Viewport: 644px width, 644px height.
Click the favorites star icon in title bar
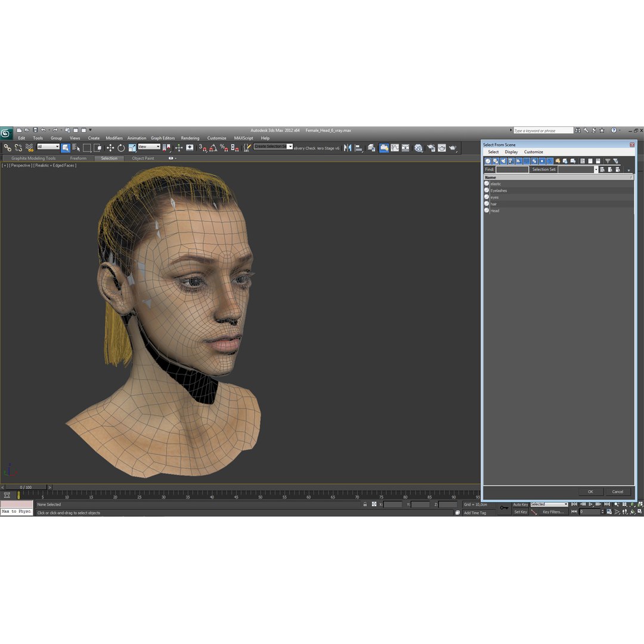pos(602,130)
